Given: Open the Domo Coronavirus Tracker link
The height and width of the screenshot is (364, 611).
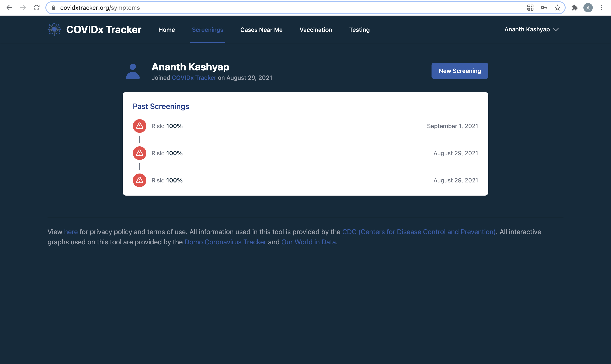Looking at the screenshot, I should tap(225, 242).
